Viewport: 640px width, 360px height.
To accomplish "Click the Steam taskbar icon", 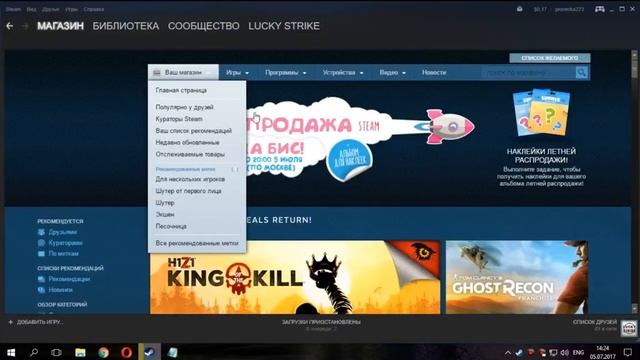I will click(149, 352).
